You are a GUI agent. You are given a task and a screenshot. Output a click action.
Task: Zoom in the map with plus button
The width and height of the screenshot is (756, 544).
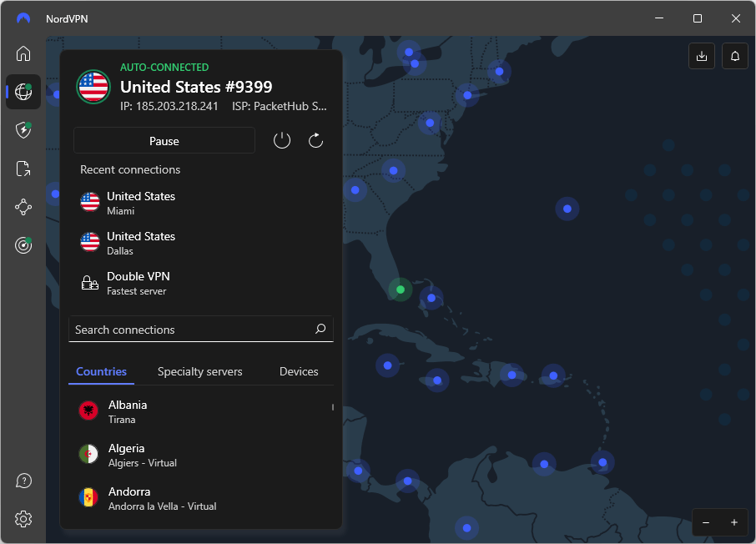coord(733,522)
